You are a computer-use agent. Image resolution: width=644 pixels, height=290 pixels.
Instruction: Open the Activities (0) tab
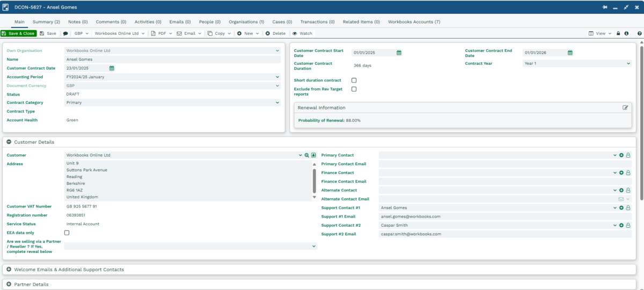pos(148,22)
